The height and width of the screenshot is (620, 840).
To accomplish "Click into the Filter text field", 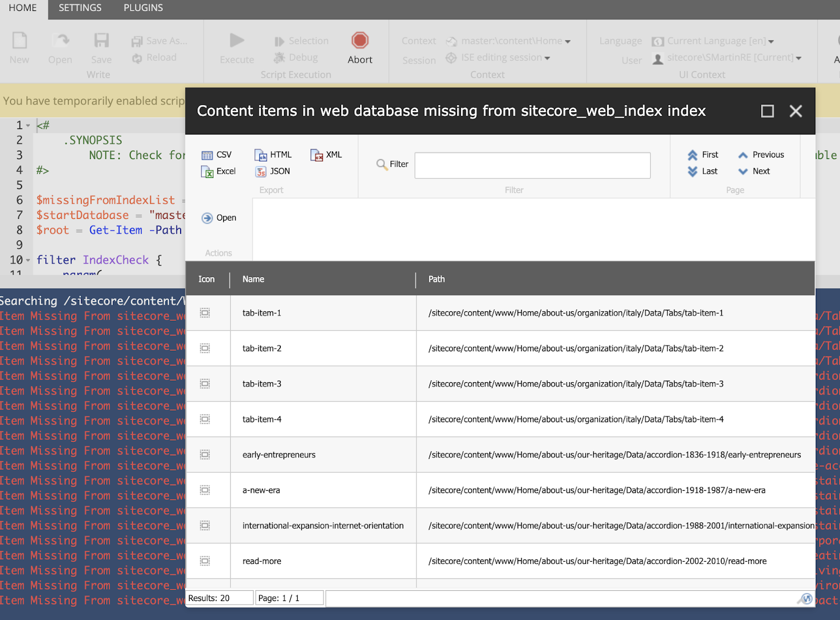I will tap(532, 165).
